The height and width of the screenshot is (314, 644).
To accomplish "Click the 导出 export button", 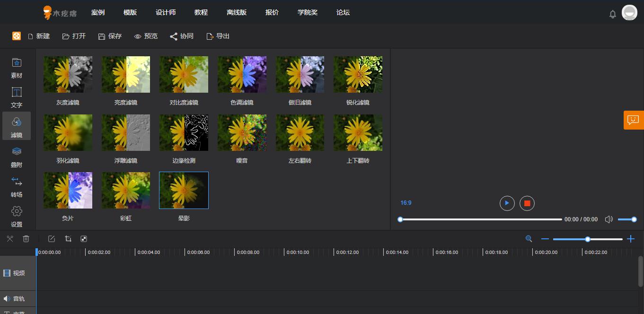I will (218, 36).
